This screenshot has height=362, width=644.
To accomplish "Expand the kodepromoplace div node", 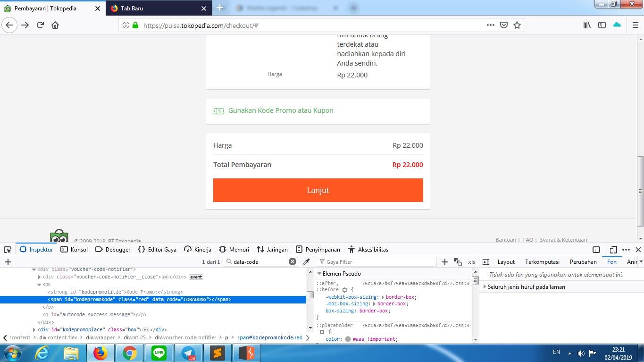I will click(34, 330).
